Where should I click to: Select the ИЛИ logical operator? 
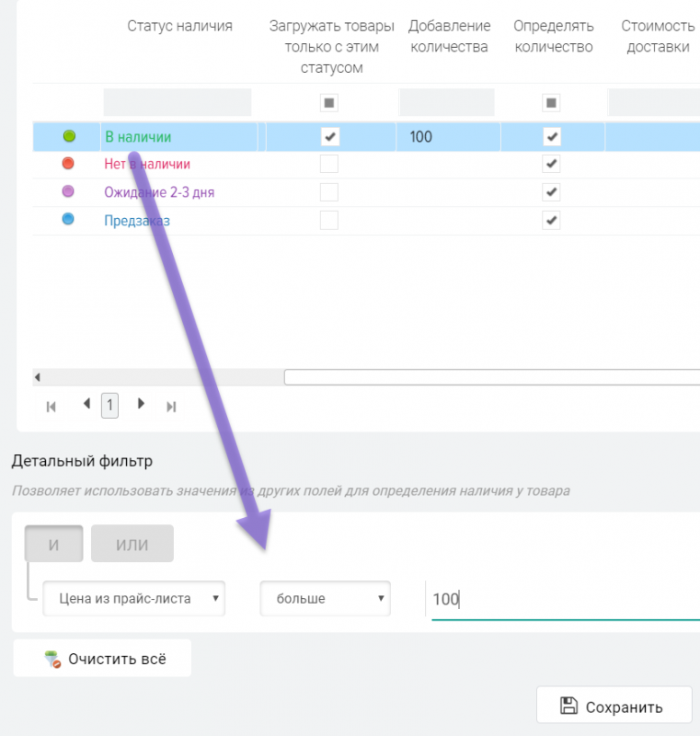[x=132, y=544]
